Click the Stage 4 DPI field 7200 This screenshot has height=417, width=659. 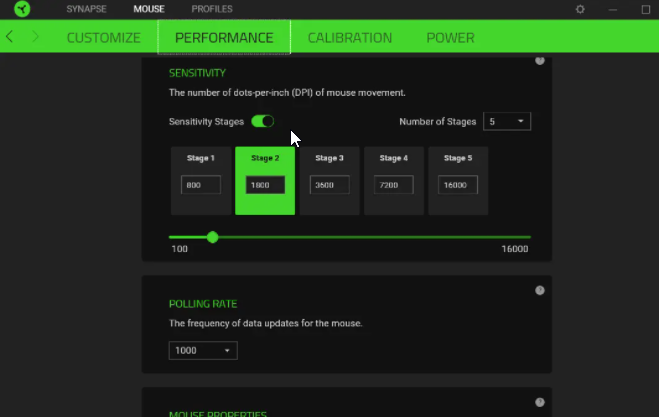(394, 185)
